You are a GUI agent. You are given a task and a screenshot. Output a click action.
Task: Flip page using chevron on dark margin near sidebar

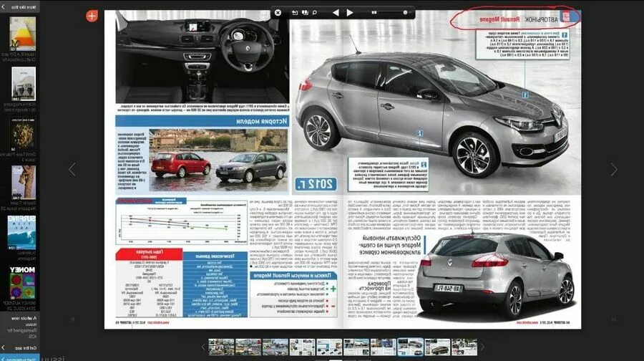pyautogui.click(x=72, y=169)
